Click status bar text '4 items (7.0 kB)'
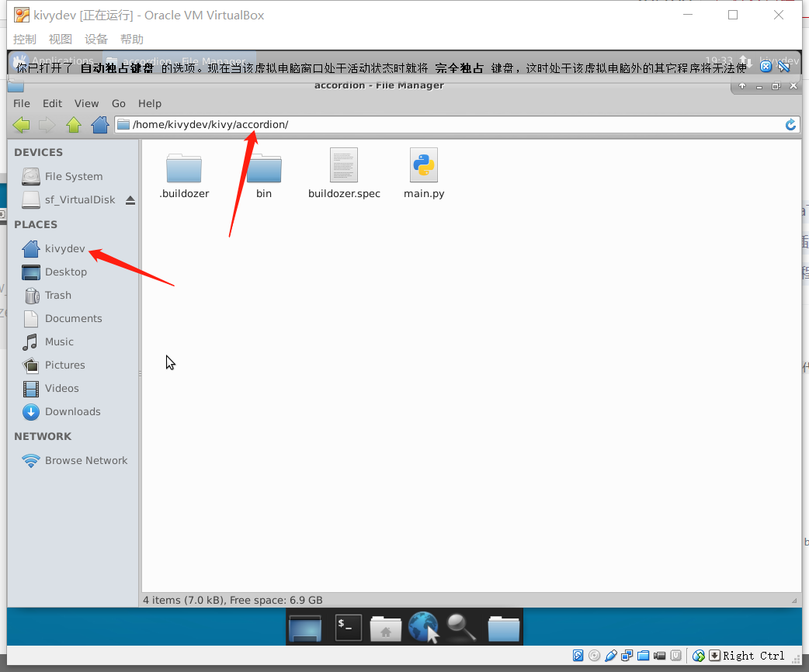809x672 pixels. (184, 600)
